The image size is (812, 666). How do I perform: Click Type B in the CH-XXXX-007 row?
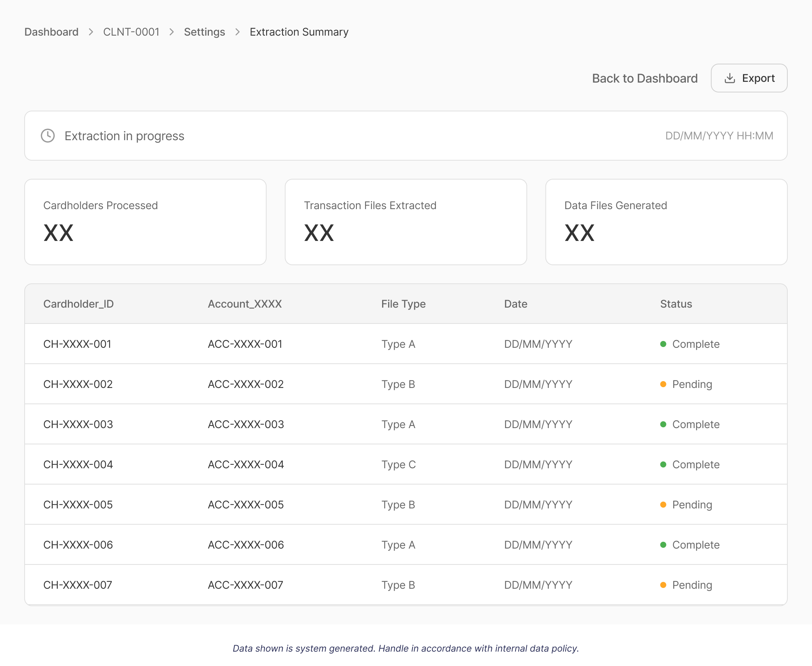[398, 585]
